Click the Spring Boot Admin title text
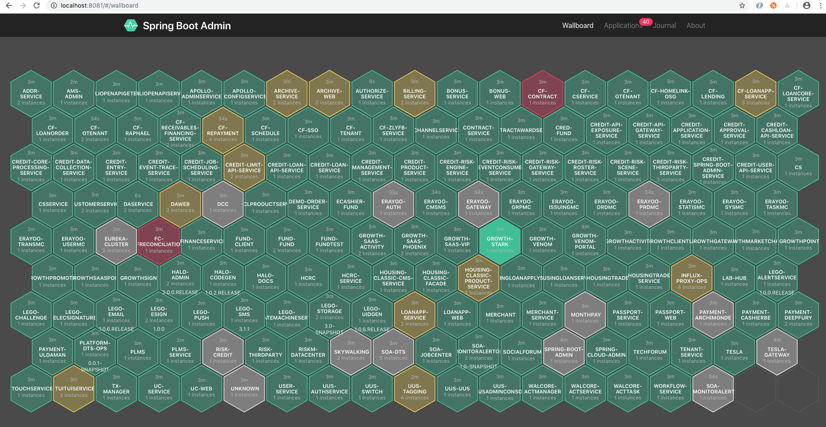 pyautogui.click(x=186, y=26)
